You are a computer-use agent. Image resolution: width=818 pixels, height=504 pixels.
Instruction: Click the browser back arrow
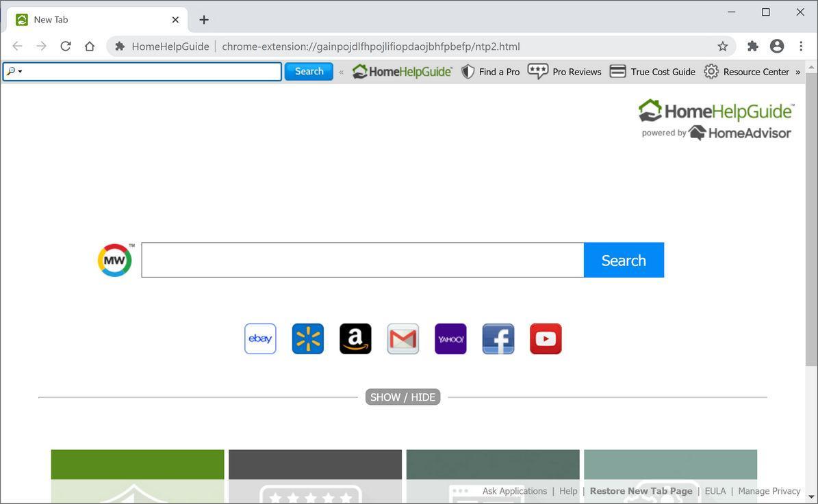click(17, 47)
